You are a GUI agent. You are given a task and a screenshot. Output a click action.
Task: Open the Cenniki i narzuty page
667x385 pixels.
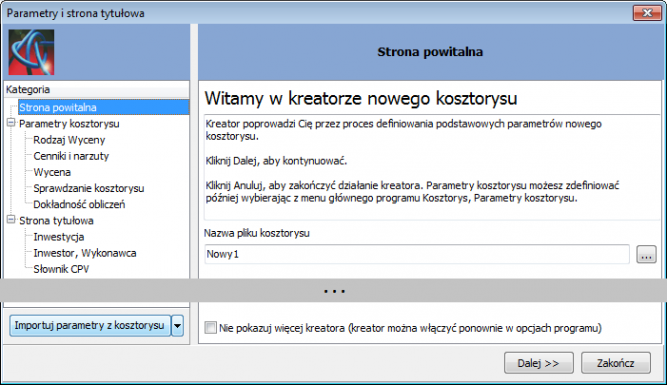tap(71, 156)
